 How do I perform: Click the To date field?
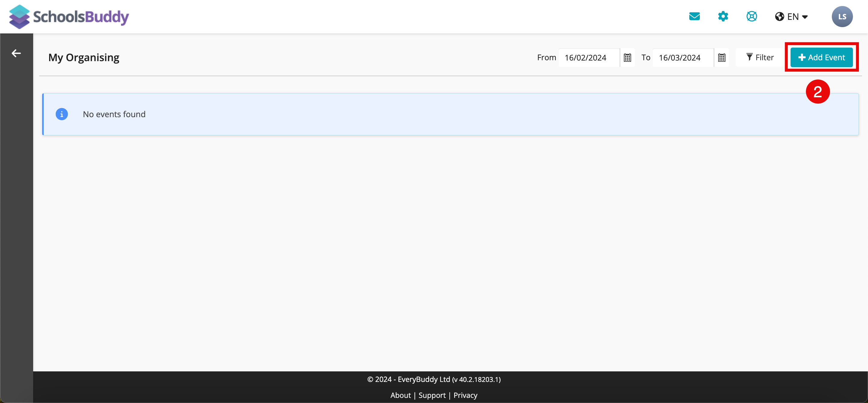click(683, 58)
